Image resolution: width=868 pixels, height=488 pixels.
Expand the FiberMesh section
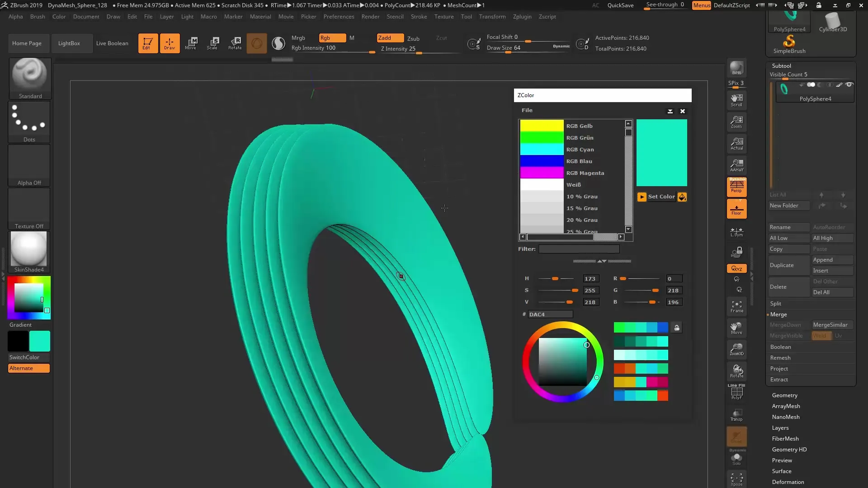[785, 439]
